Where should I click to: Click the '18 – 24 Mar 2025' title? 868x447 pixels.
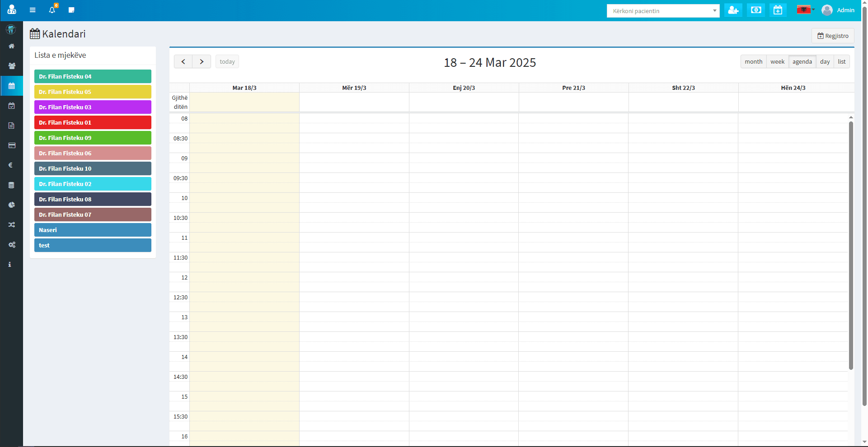point(490,62)
